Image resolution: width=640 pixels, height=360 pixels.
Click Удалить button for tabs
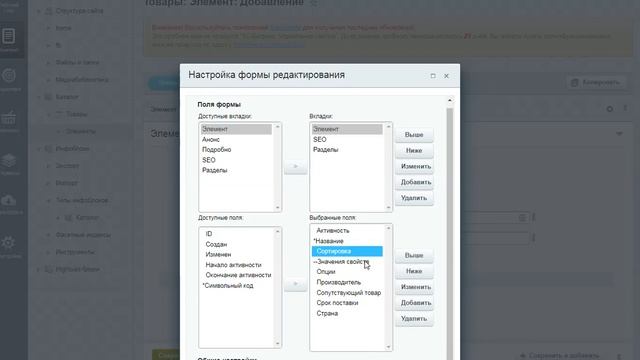coord(414,198)
